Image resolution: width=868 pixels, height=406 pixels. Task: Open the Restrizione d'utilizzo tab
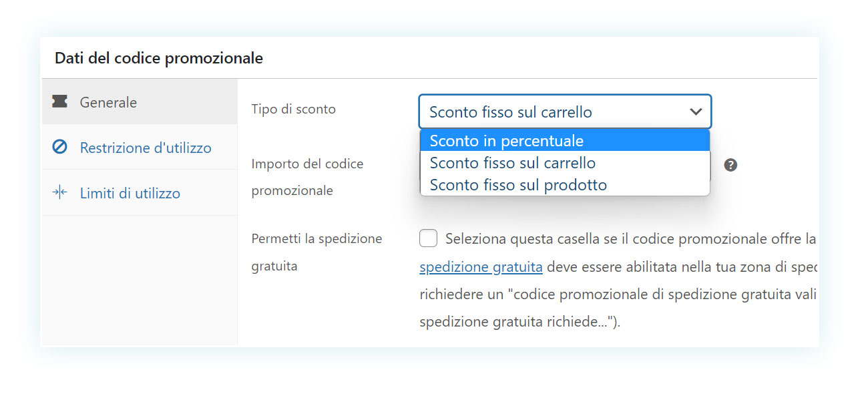click(x=139, y=147)
